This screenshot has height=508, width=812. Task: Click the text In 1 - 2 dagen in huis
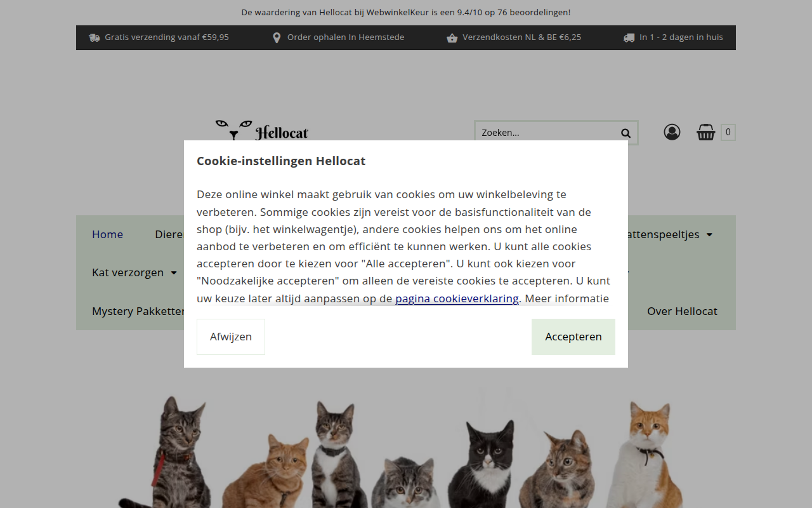click(681, 37)
